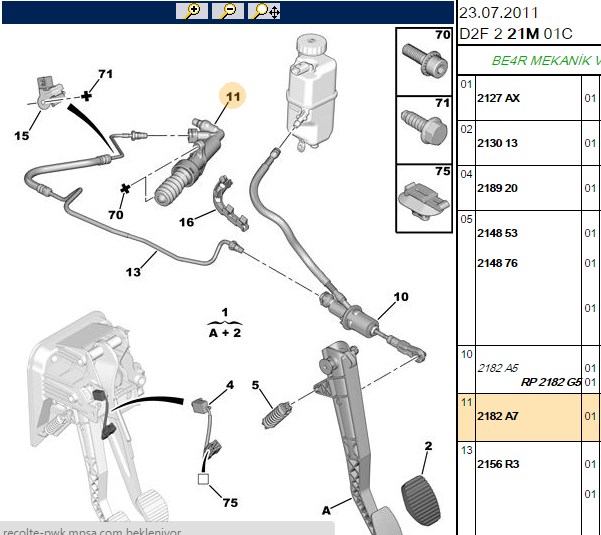Screen dimensions: 601x535
Task: Select callout number 15 in diagram
Action: tap(21, 136)
